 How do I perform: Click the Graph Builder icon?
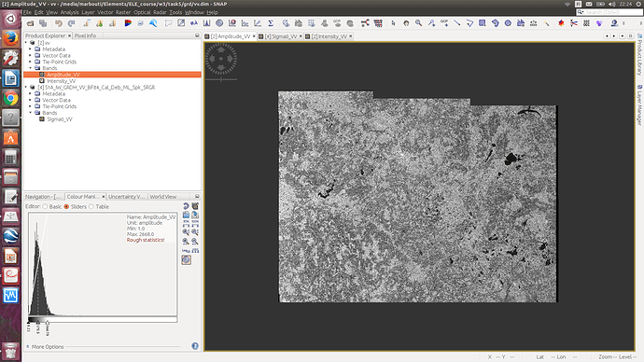pyautogui.click(x=365, y=23)
